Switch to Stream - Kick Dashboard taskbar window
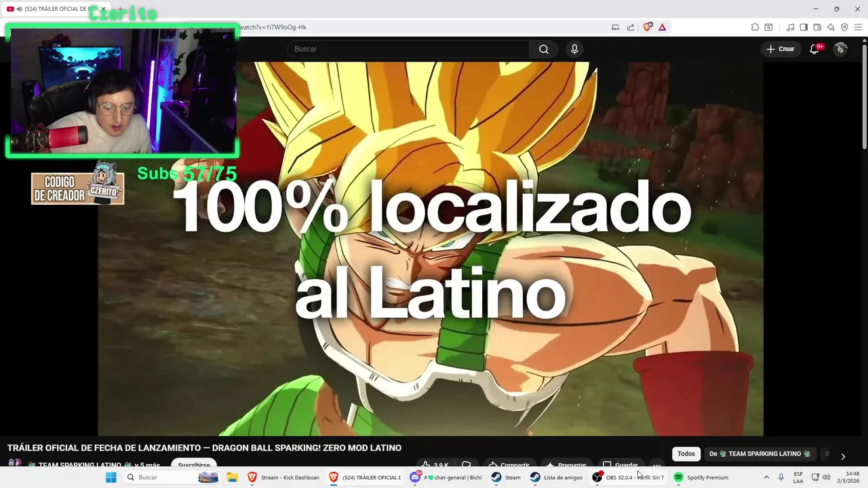 coord(283,477)
